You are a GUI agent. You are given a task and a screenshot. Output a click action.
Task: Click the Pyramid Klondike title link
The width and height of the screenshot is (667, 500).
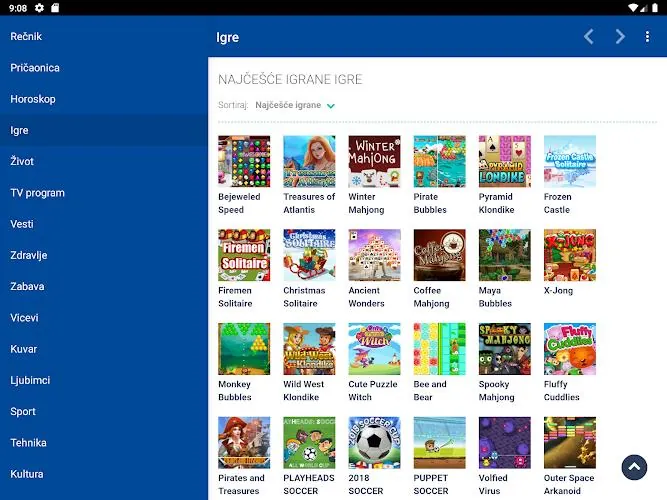pyautogui.click(x=496, y=203)
